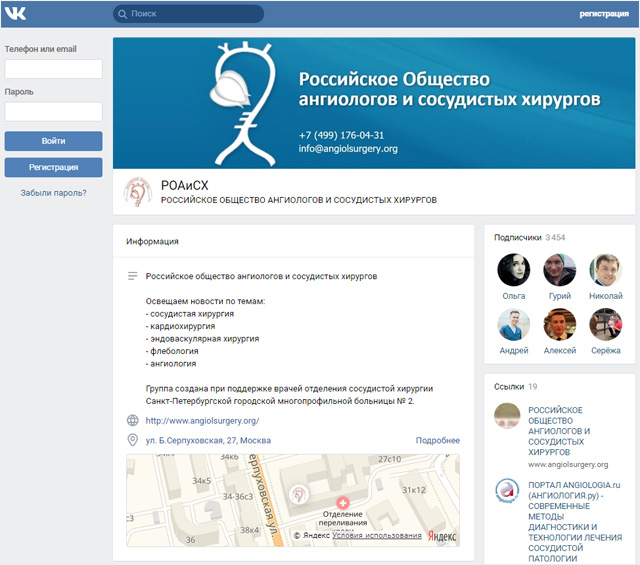Image resolution: width=640 pixels, height=565 pixels.
Task: Click the name Алексей
Action: pyautogui.click(x=560, y=351)
